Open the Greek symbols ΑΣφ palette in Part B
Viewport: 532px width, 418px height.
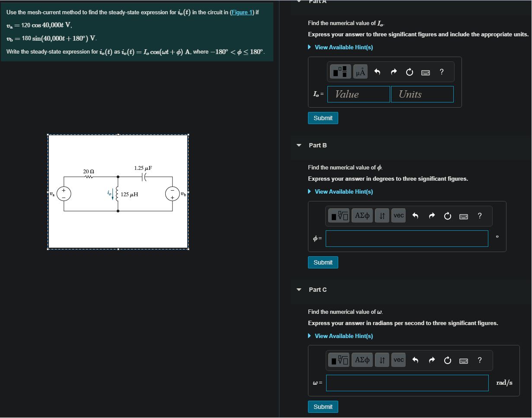click(362, 215)
